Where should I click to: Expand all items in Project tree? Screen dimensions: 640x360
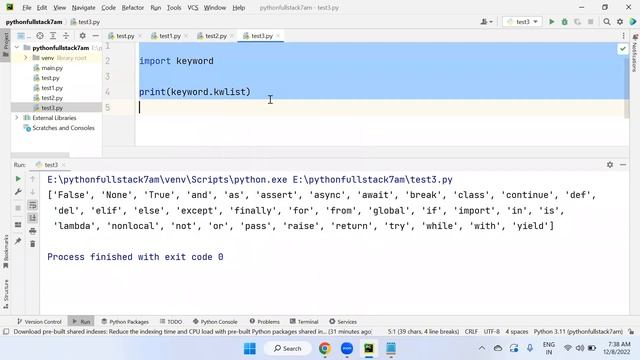(53, 36)
